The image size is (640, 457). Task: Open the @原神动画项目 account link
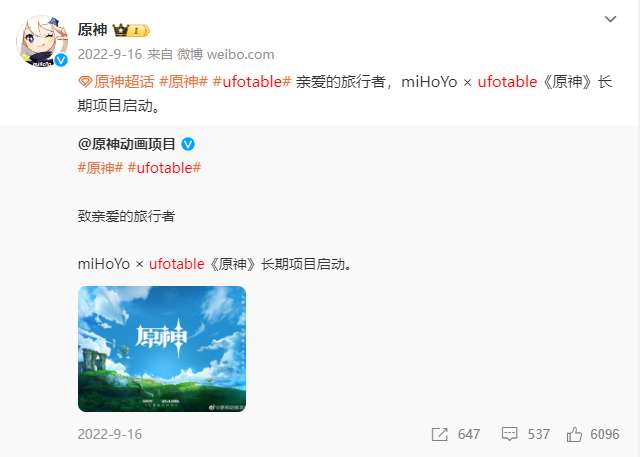coord(127,144)
